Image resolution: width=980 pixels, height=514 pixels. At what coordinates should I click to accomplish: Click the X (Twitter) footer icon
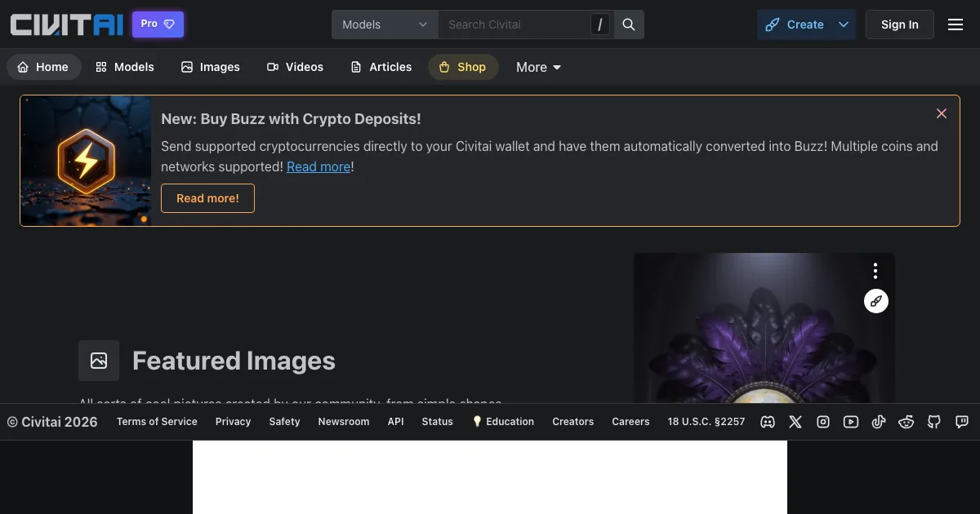pyautogui.click(x=795, y=422)
